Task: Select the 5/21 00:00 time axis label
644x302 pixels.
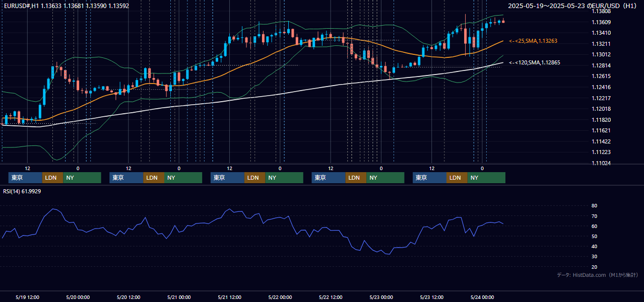Action: pyautogui.click(x=179, y=297)
